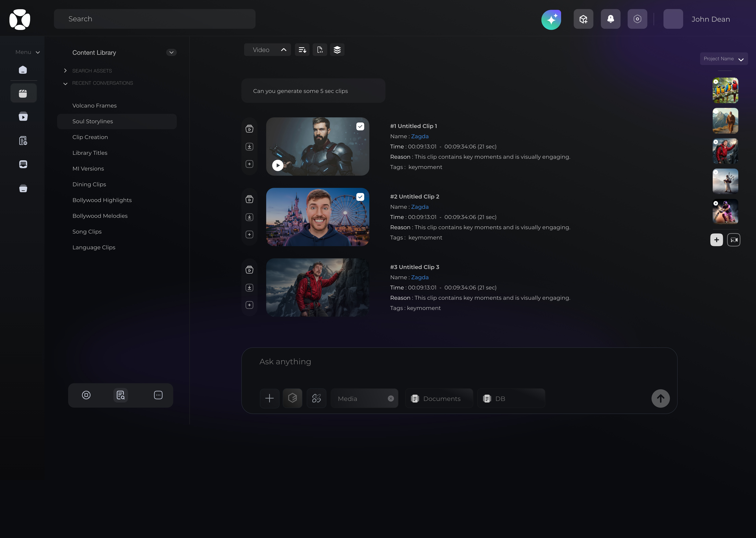
Task: Send the message with arrow button
Action: click(x=660, y=398)
